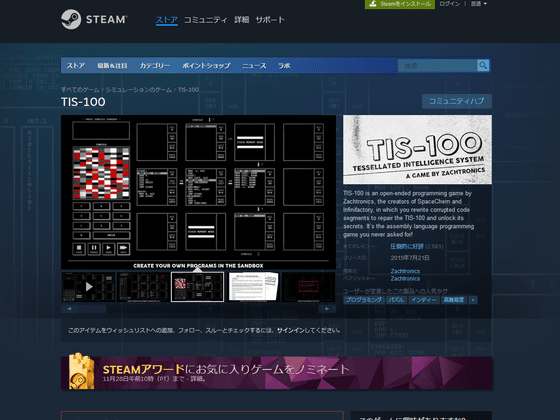This screenshot has height=420, width=560.
Task: Click TIS-100 breadcrumb link
Action: point(188,90)
